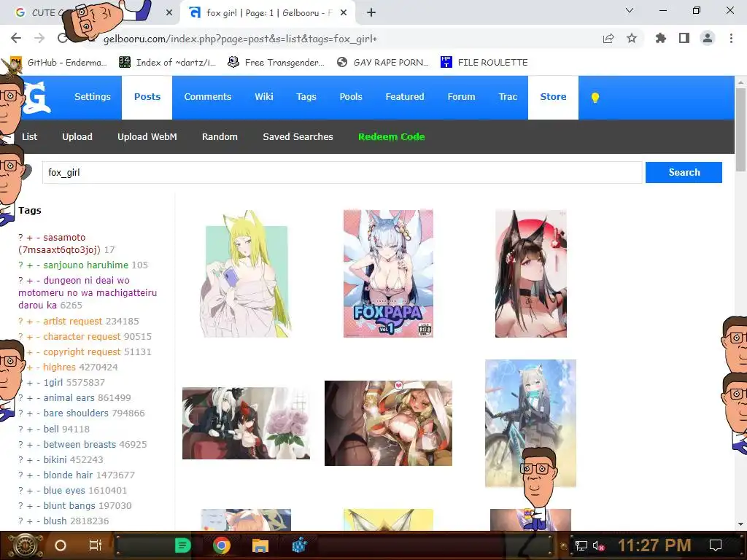
Task: Click the List submenu link
Action: point(29,136)
